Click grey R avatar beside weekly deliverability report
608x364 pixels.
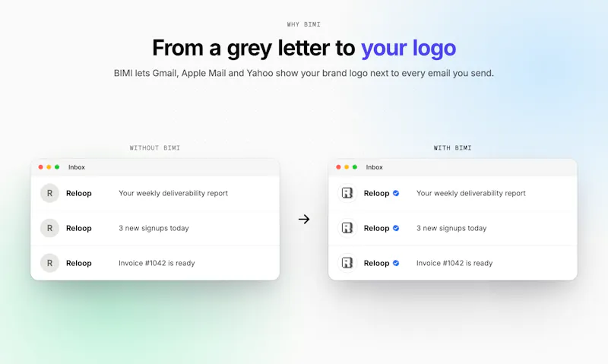tap(49, 193)
